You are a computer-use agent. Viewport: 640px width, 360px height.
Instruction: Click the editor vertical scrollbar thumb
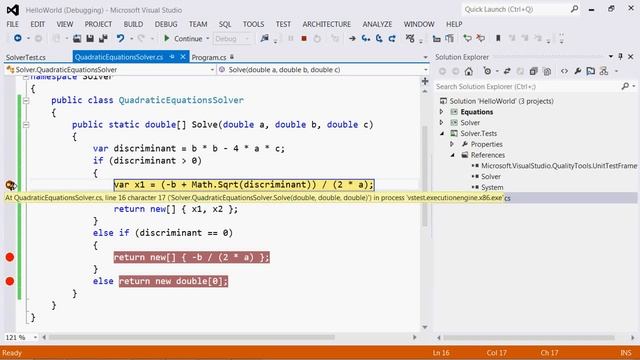425,176
